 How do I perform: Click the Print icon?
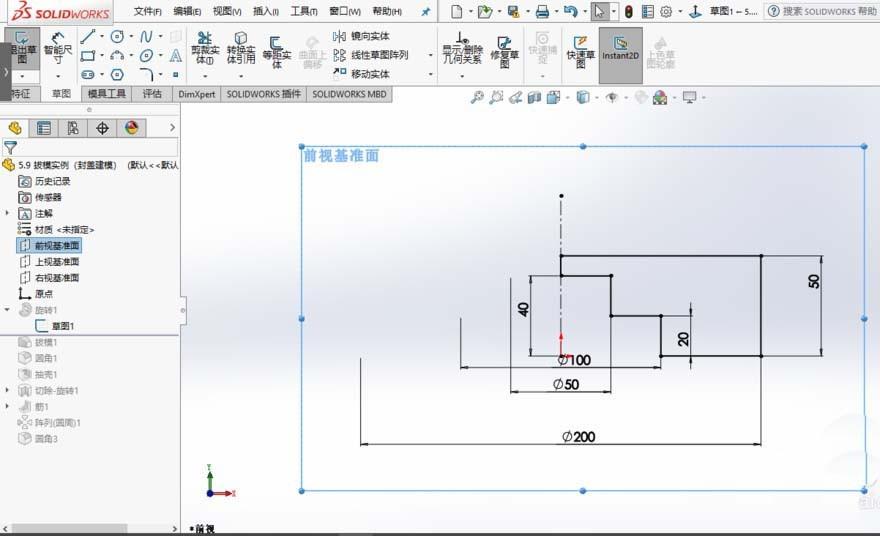click(x=542, y=11)
